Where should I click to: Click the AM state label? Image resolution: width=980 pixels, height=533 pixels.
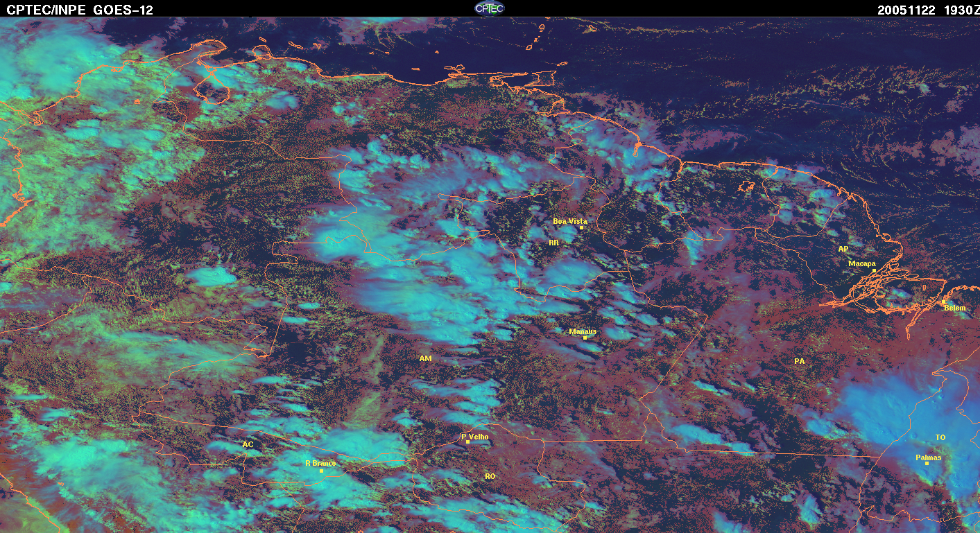(425, 358)
